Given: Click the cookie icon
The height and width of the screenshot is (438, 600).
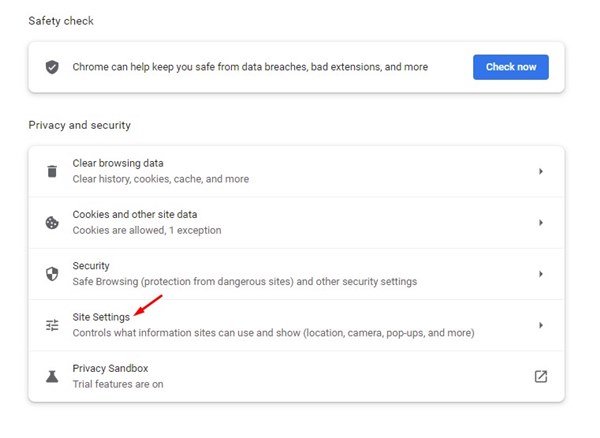Looking at the screenshot, I should (x=52, y=223).
